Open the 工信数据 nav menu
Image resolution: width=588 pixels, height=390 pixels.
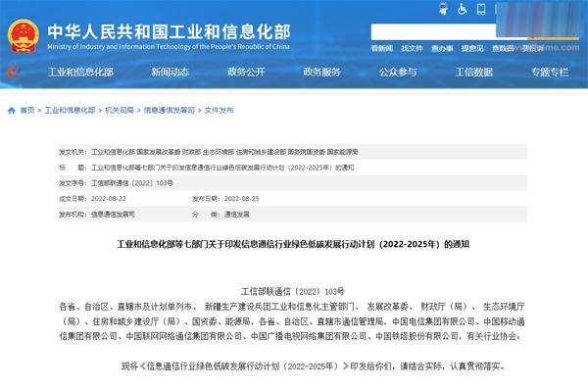tap(474, 72)
